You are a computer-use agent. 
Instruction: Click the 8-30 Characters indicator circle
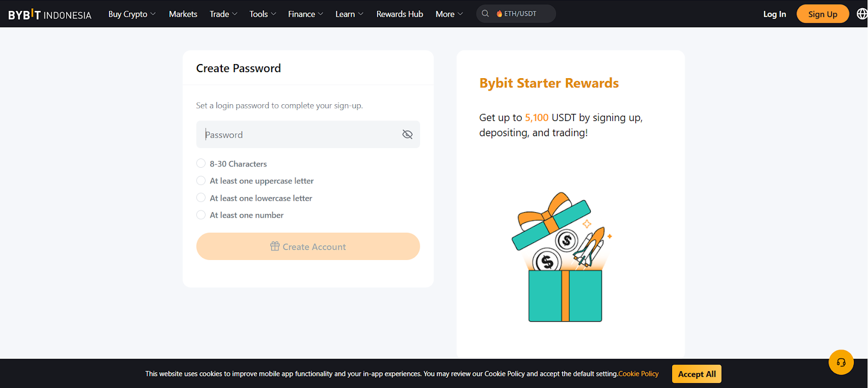[201, 163]
